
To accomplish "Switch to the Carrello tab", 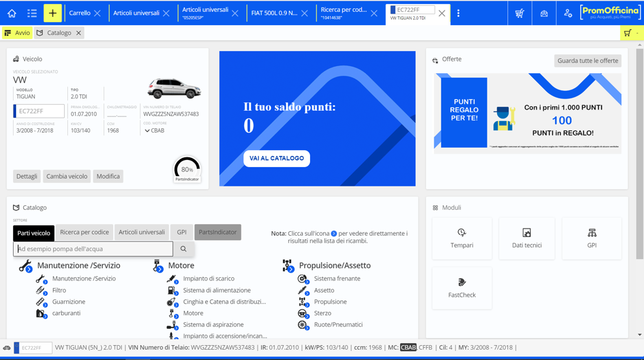I will pyautogui.click(x=80, y=13).
